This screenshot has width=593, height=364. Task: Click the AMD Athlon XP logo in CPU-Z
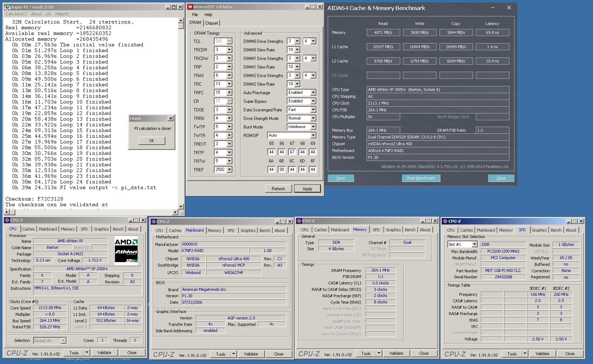(x=126, y=251)
